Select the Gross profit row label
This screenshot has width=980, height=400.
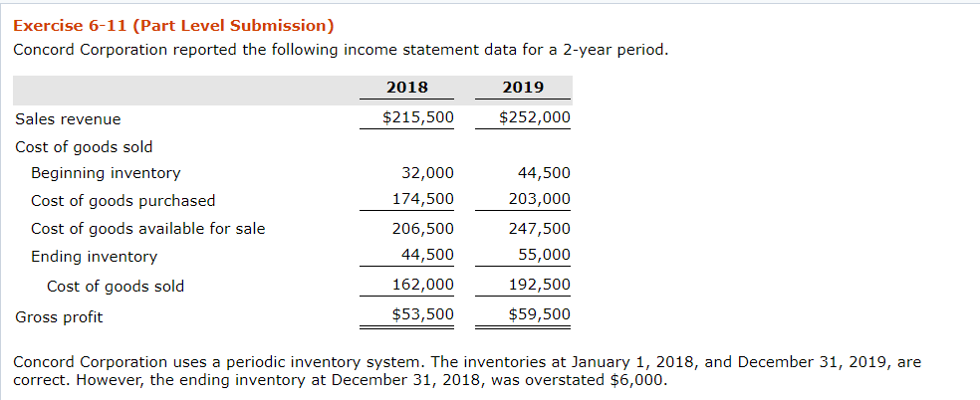[59, 317]
